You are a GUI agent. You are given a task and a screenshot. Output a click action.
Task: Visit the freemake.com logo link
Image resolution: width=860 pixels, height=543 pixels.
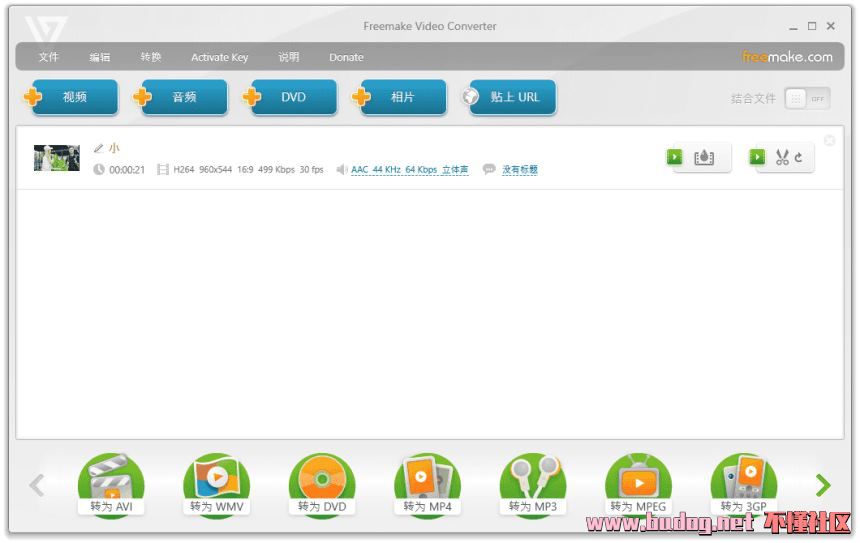pos(787,56)
